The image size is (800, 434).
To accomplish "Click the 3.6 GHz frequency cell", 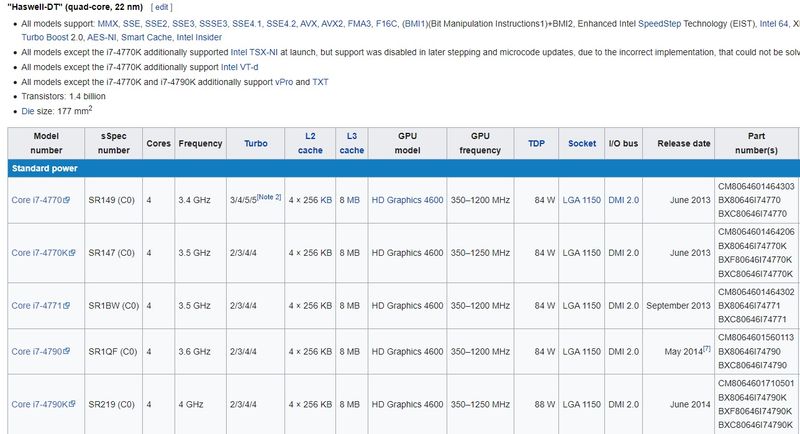I will pyautogui.click(x=200, y=351).
